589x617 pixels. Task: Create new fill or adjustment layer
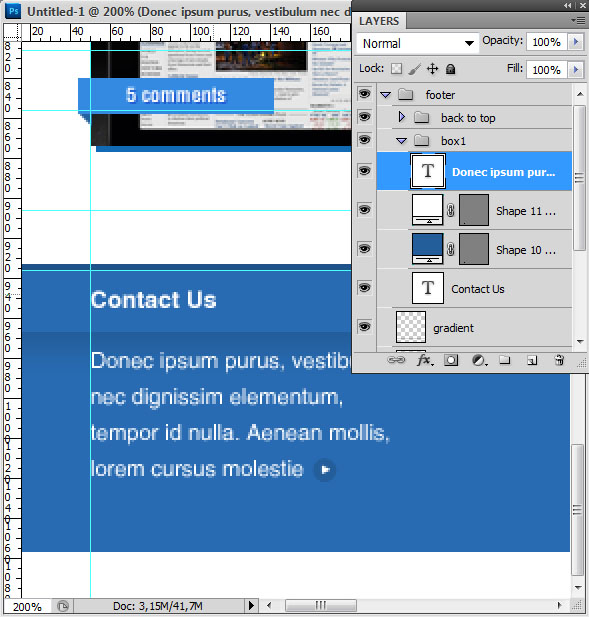tap(479, 360)
